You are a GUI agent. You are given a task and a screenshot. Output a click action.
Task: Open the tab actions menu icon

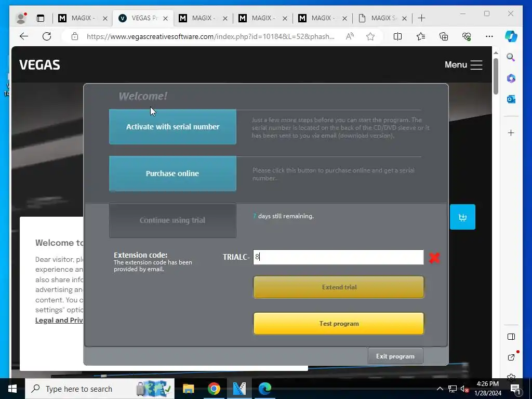pos(41,18)
